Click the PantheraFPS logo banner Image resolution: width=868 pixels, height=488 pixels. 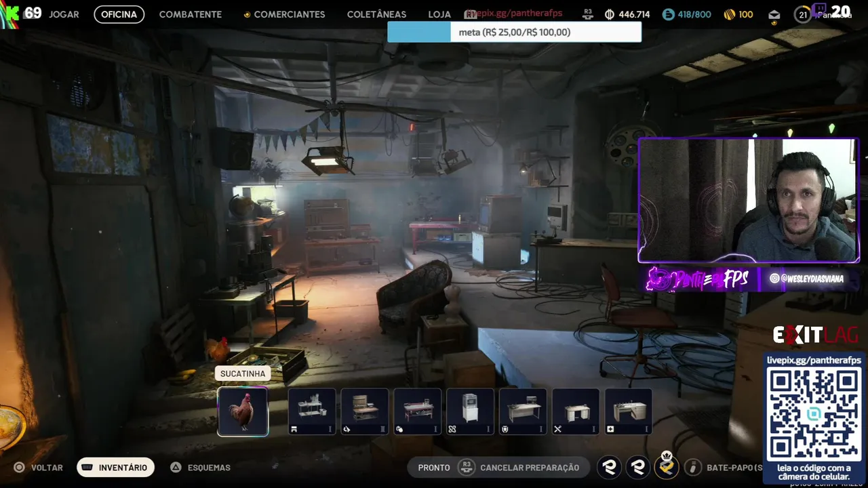[x=698, y=279]
